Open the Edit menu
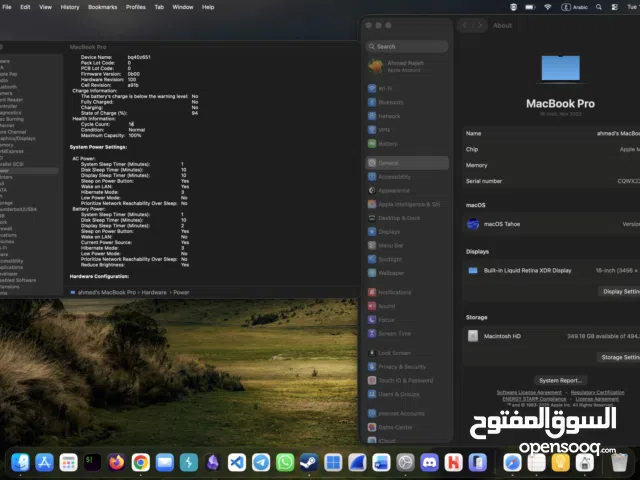640x480 pixels. pyautogui.click(x=25, y=7)
